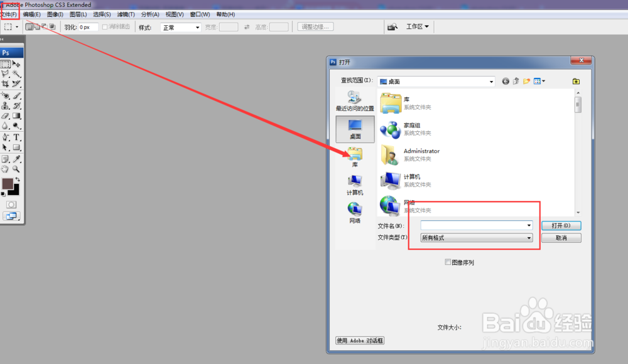Toggle 消除锯齿 anti-alias checkbox
This screenshot has height=364, width=628.
click(105, 27)
